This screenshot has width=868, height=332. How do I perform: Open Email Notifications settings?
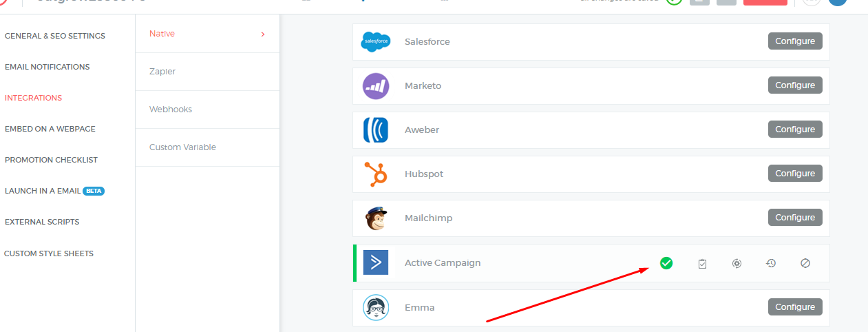pyautogui.click(x=47, y=67)
